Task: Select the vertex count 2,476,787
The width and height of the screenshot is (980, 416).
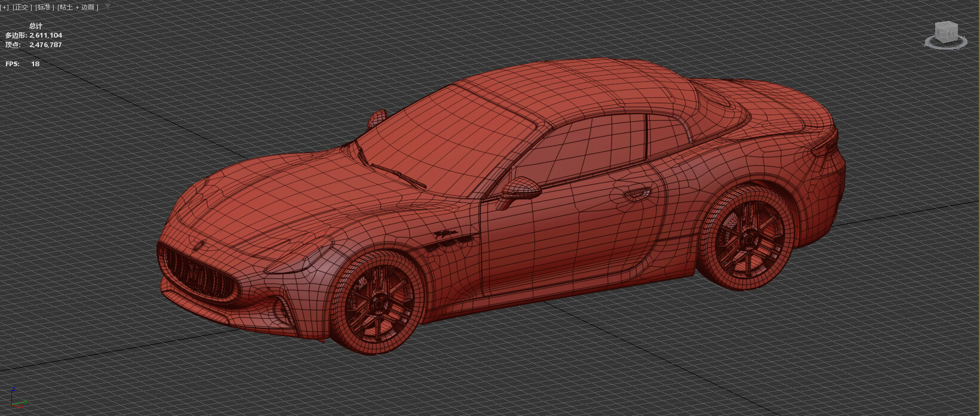Action: pos(46,45)
